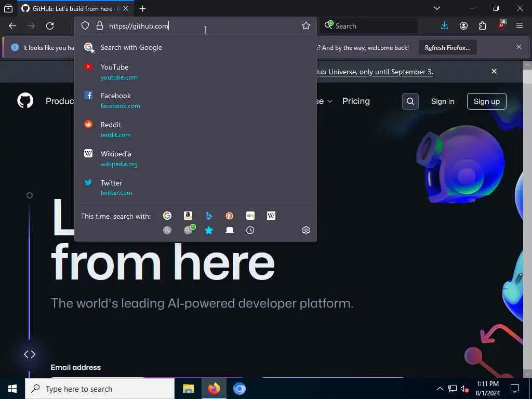
Task: Open the Pricing page link
Action: click(356, 101)
